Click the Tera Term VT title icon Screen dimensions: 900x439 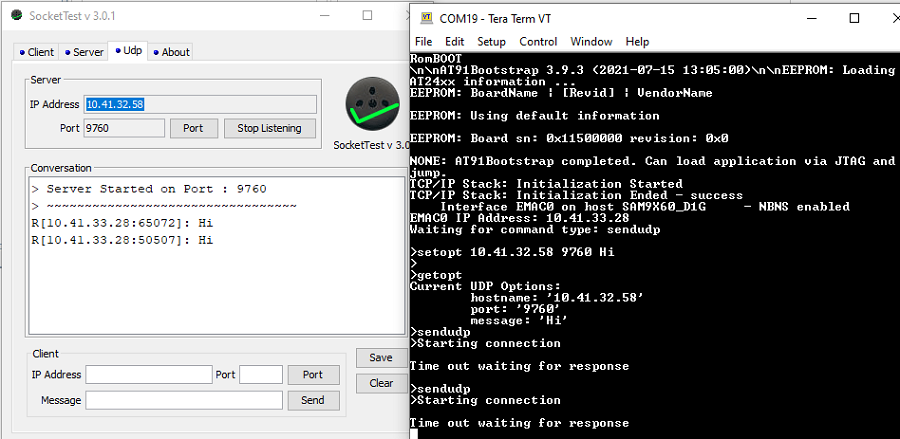click(426, 18)
